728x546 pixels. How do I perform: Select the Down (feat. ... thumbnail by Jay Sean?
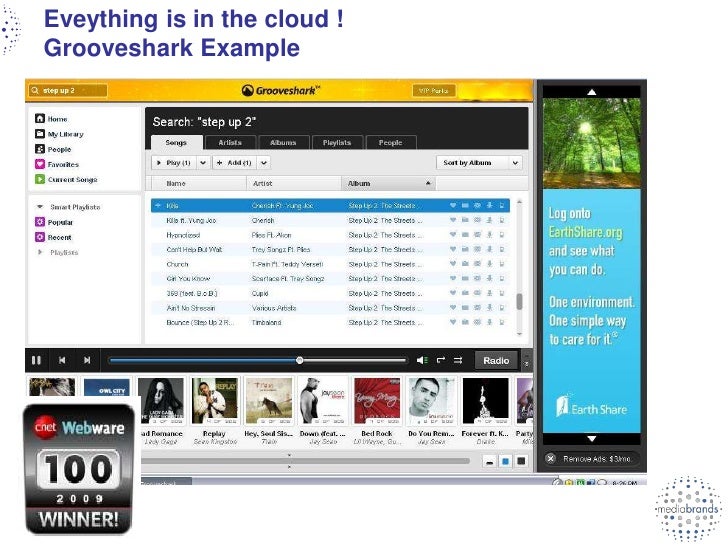(x=323, y=401)
